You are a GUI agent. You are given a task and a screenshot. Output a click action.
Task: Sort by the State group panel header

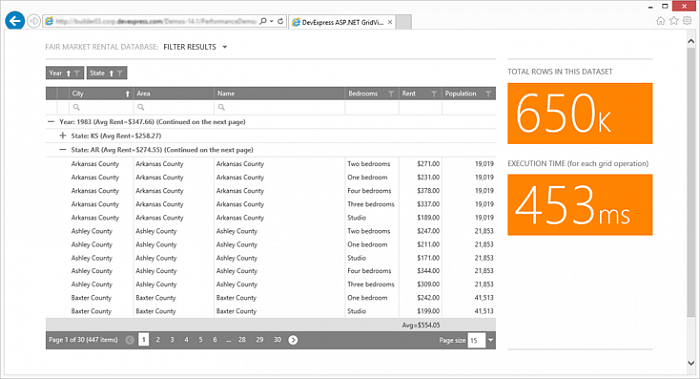pyautogui.click(x=107, y=73)
